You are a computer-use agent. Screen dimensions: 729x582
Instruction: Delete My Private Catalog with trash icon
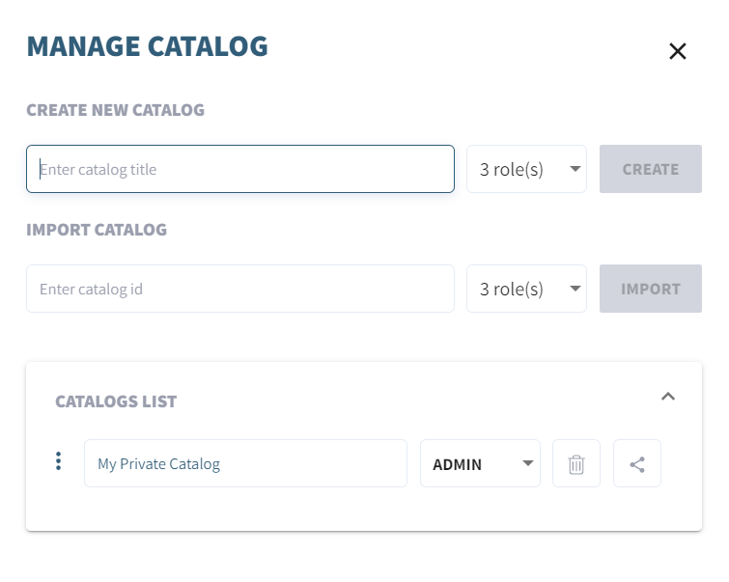coord(576,463)
